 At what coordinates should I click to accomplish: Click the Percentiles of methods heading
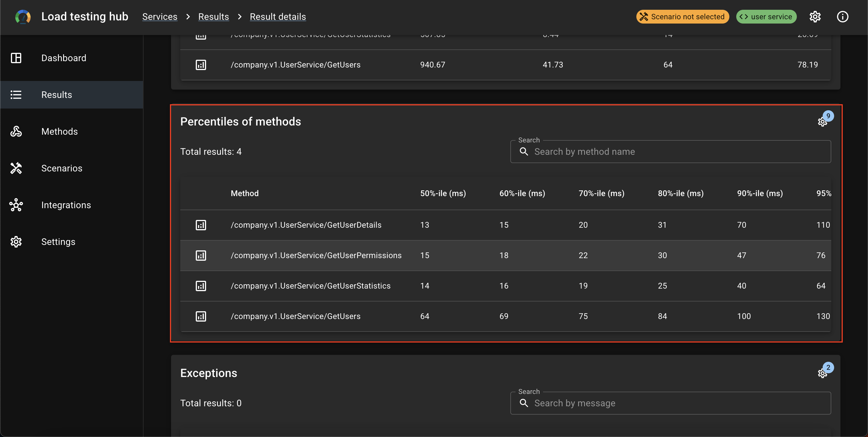[241, 122]
